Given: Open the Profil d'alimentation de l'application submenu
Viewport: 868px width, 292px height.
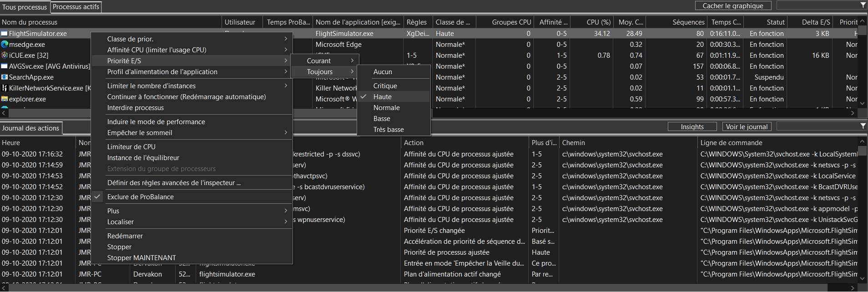Looking at the screenshot, I should [x=192, y=72].
